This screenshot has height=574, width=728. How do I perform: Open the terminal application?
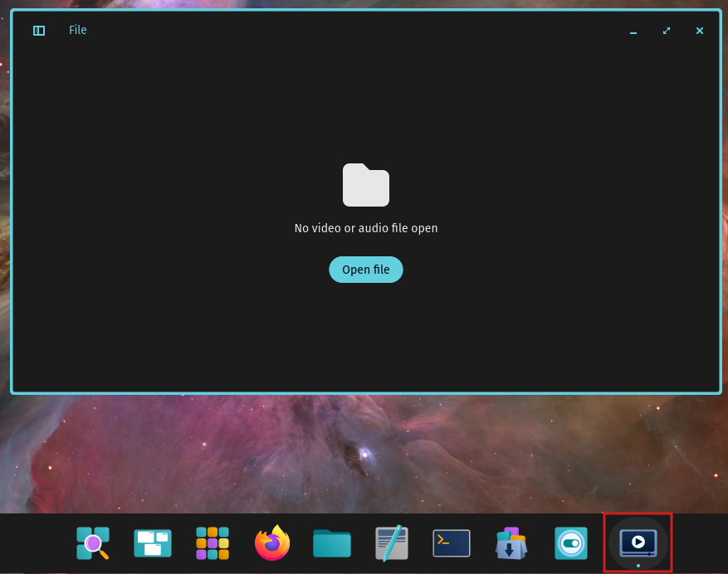tap(451, 543)
